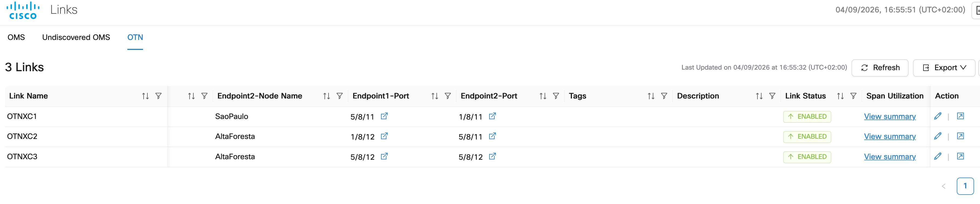
Task: Open the Undiscovered OMS tab
Action: point(76,37)
